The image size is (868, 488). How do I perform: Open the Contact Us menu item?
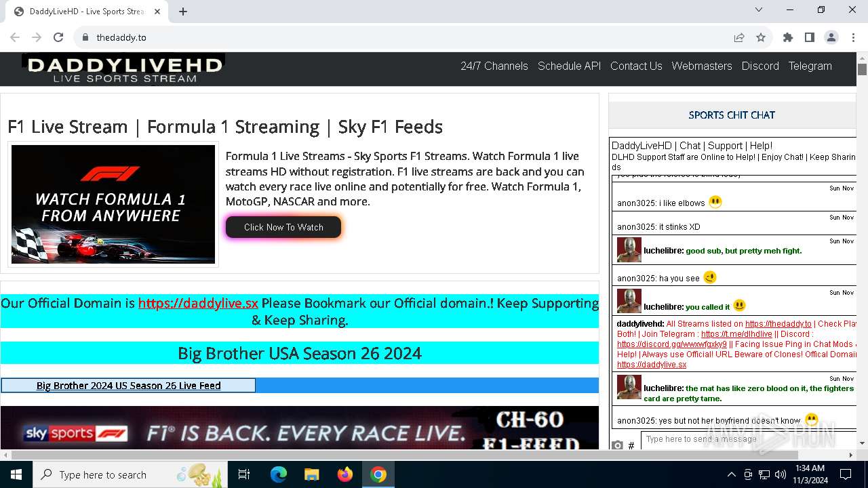pos(636,66)
